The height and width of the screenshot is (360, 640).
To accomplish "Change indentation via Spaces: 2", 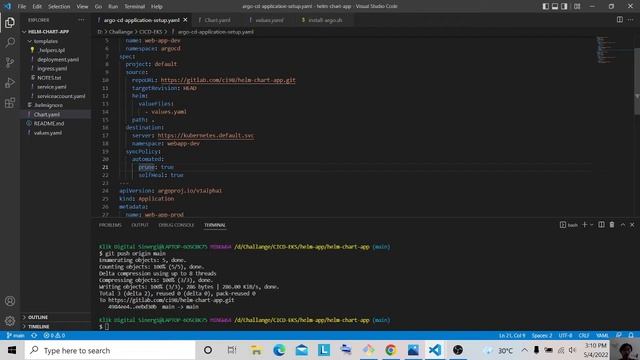I will coord(542,336).
